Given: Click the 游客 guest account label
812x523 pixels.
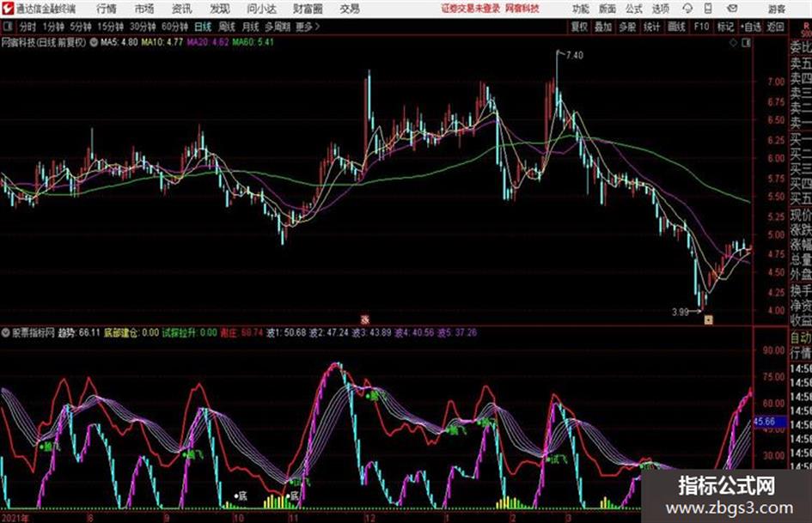Looking at the screenshot, I should [777, 9].
